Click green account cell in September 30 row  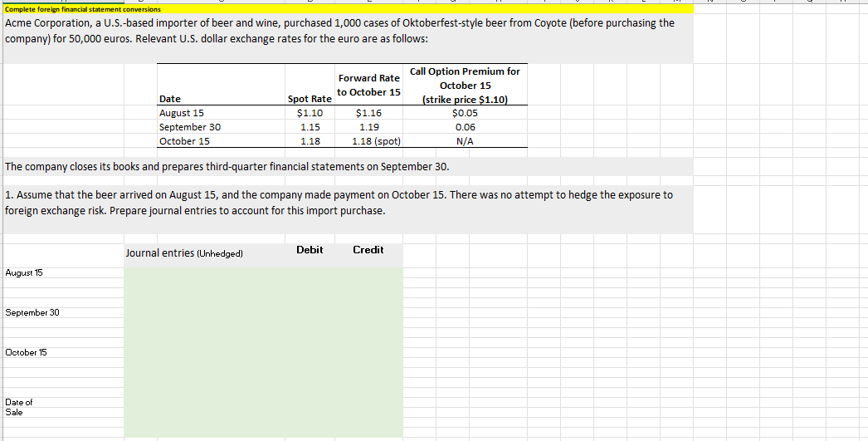pyautogui.click(x=205, y=312)
